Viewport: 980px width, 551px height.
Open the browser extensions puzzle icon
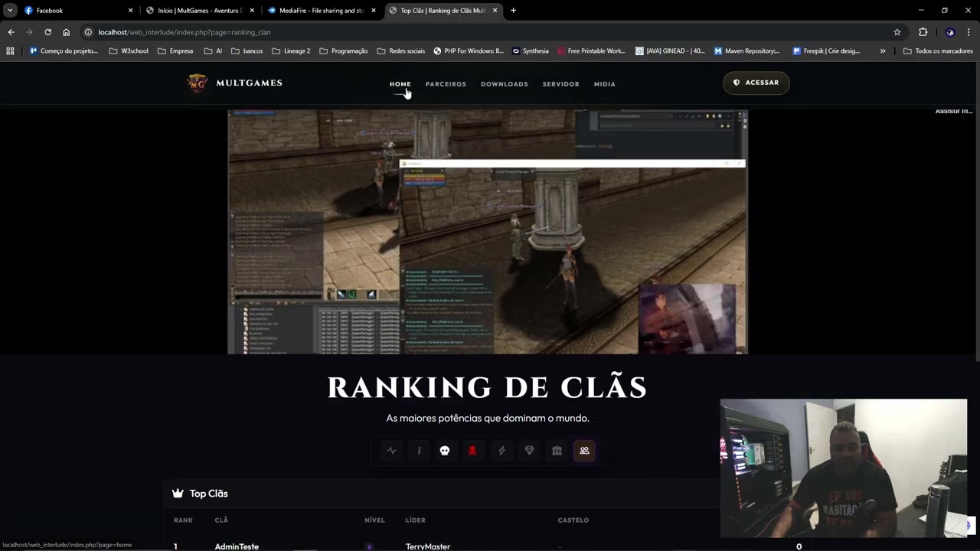click(923, 32)
